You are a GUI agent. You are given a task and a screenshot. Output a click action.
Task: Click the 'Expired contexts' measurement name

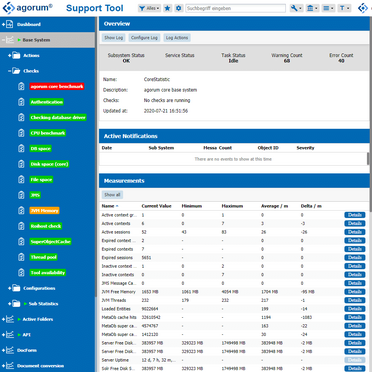coord(117,249)
